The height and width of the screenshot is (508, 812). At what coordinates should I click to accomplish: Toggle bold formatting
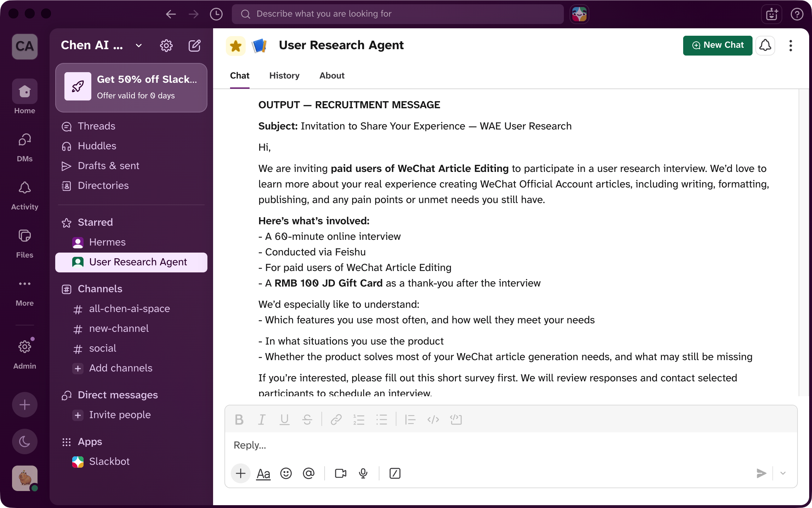pyautogui.click(x=239, y=420)
